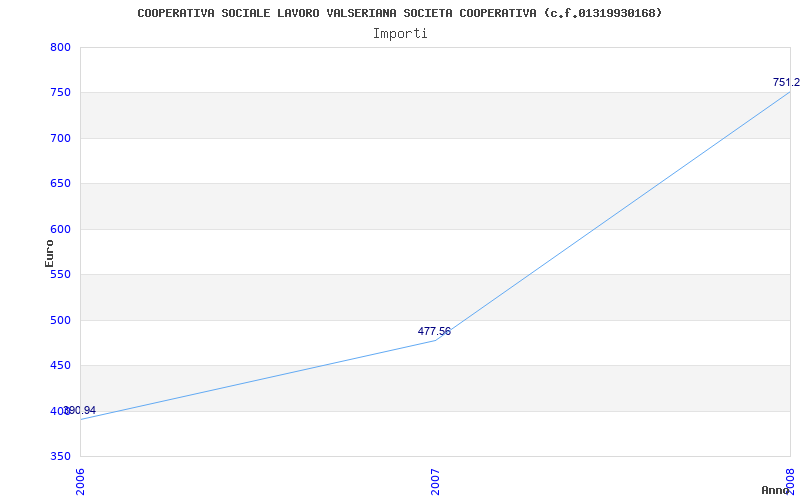
Task: Click the 390.94 data point label
Action: point(80,410)
